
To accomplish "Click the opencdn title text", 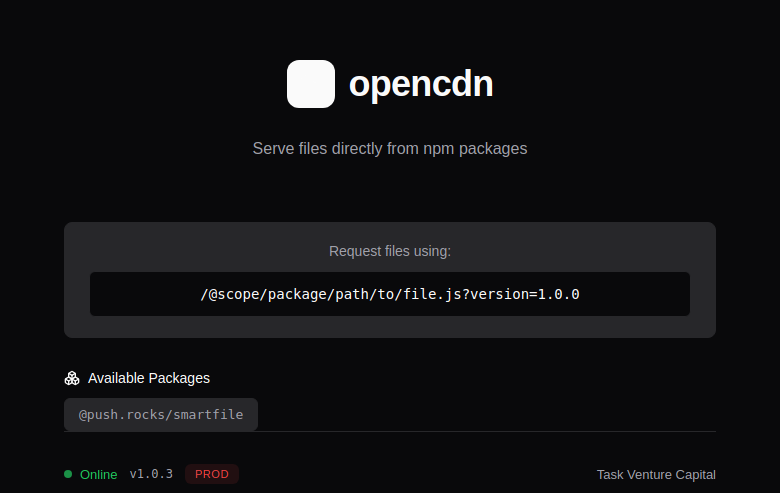I will [421, 85].
